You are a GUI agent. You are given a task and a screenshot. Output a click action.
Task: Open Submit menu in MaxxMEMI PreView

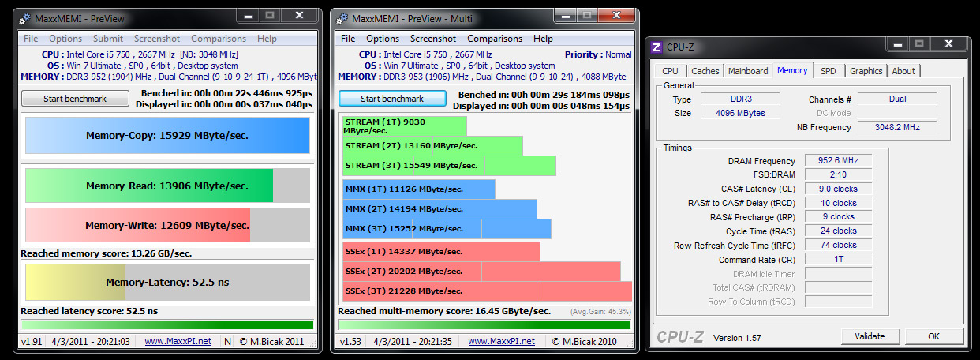(108, 39)
